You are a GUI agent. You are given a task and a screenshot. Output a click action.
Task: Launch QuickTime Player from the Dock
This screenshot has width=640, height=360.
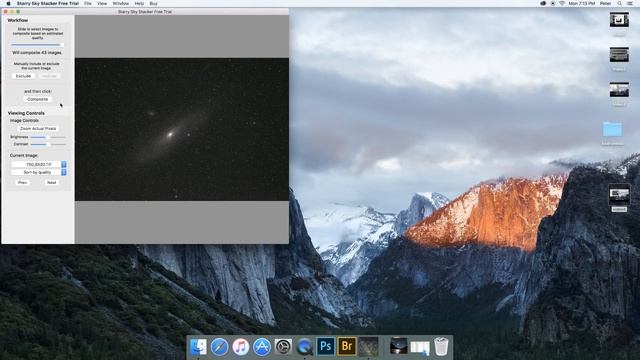click(x=304, y=347)
